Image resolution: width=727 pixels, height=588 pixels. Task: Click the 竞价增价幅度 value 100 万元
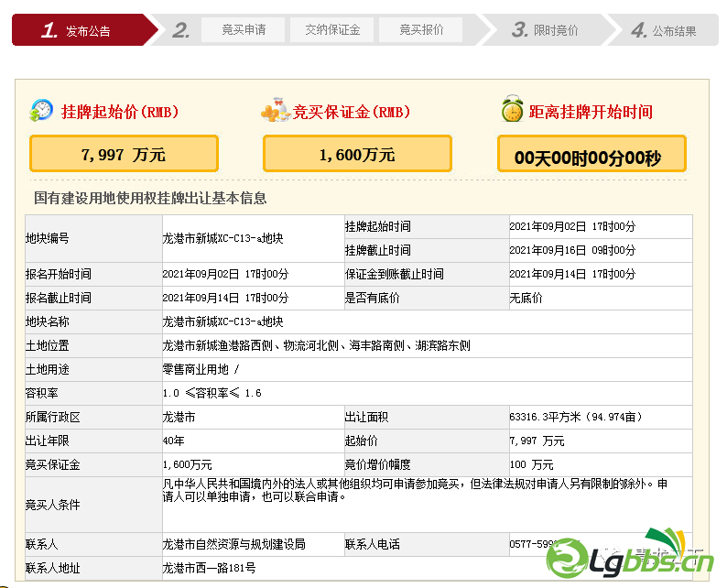(x=531, y=464)
